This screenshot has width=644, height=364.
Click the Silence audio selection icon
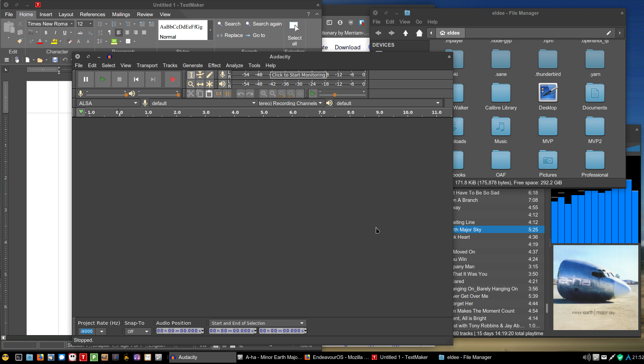tap(227, 94)
